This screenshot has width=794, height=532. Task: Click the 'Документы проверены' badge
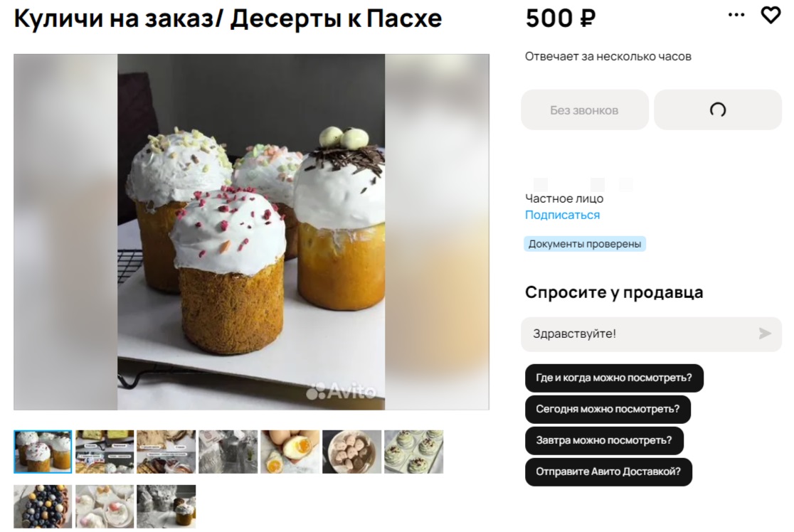pos(584,244)
